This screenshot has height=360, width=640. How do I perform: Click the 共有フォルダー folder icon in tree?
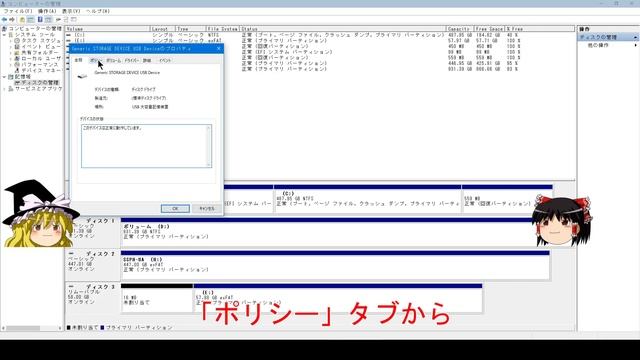pos(17,53)
